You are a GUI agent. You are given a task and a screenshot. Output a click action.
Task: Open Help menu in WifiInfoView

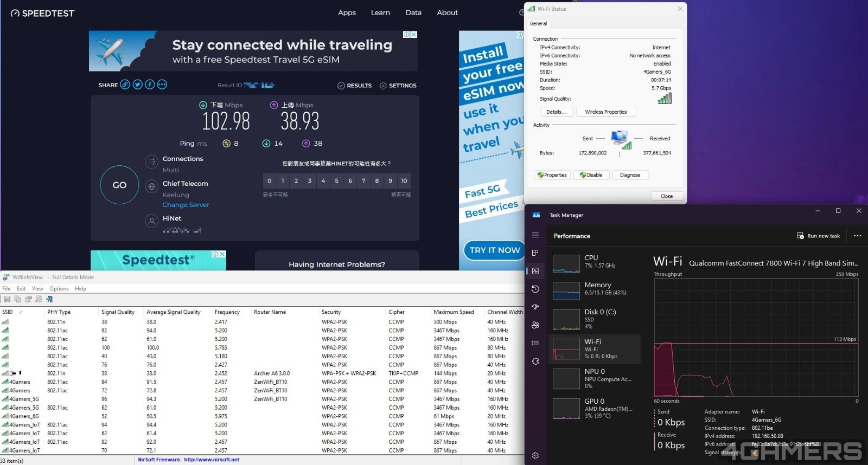(x=80, y=289)
